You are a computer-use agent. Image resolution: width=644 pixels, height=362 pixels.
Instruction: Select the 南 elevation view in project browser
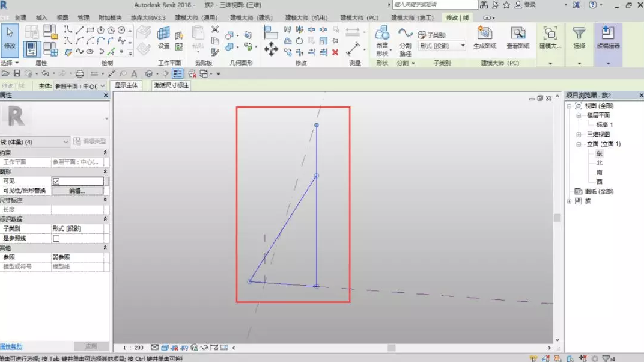(599, 172)
